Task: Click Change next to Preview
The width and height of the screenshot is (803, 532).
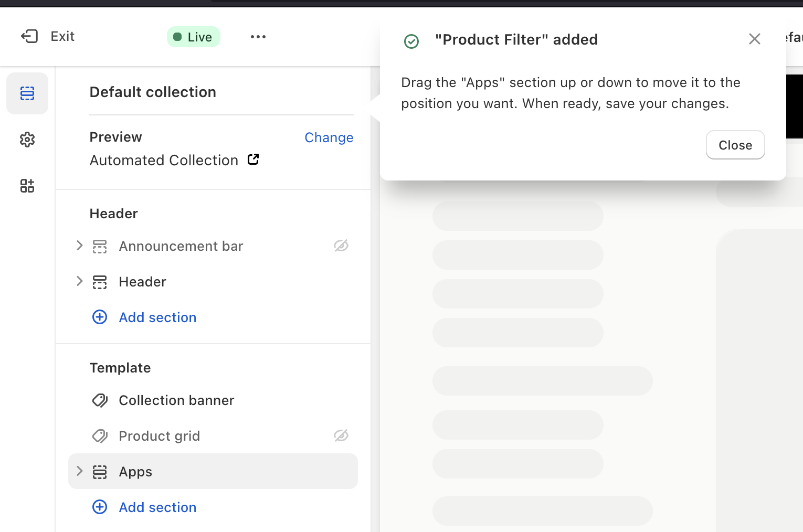Action: (x=329, y=137)
